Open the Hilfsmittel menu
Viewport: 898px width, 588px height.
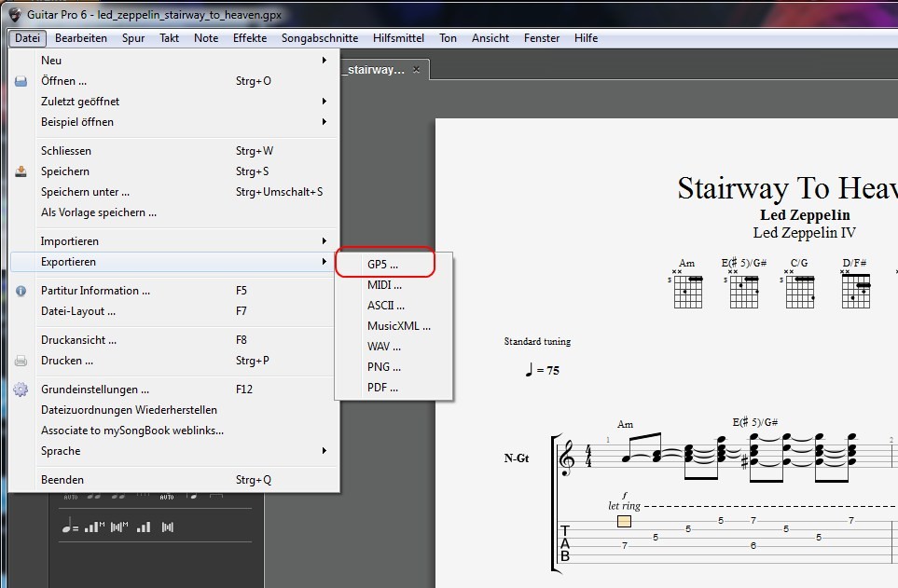point(398,38)
